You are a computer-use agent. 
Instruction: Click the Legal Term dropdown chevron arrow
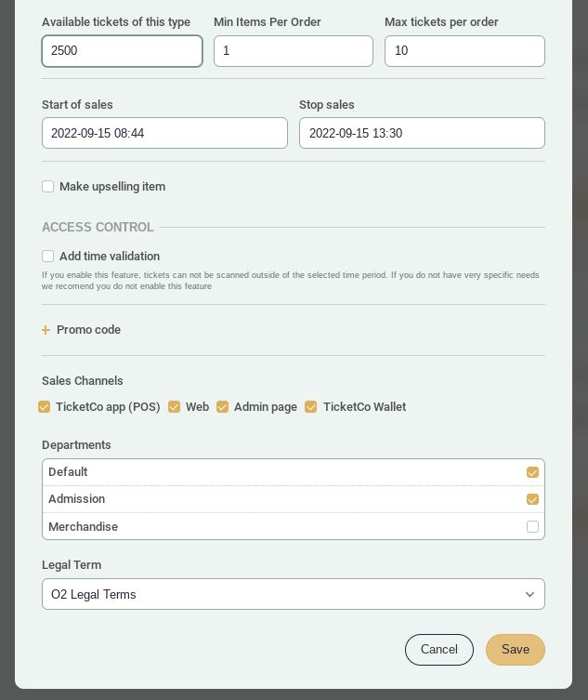[529, 594]
